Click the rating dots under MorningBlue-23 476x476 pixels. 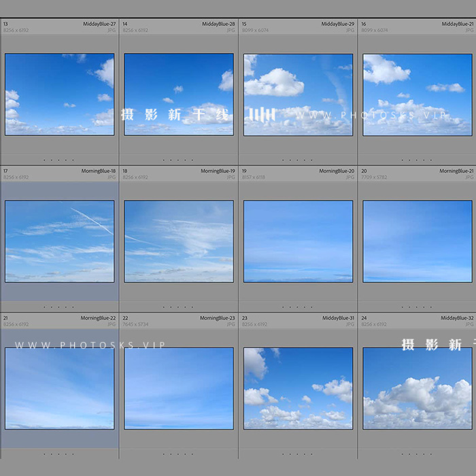click(178, 454)
